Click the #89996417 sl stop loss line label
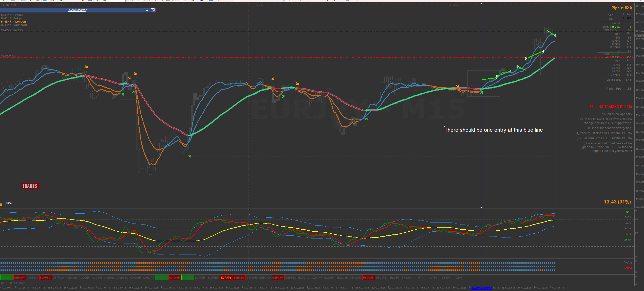644x291 pixels. [x=8, y=56]
